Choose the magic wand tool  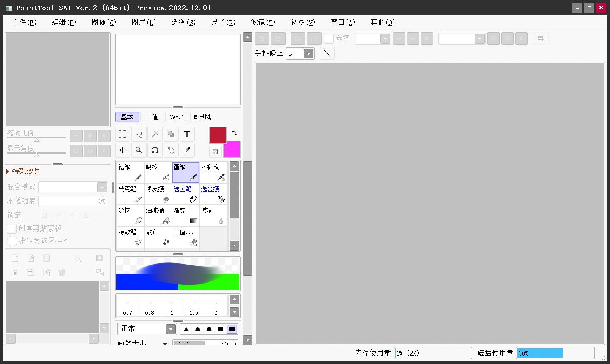155,134
